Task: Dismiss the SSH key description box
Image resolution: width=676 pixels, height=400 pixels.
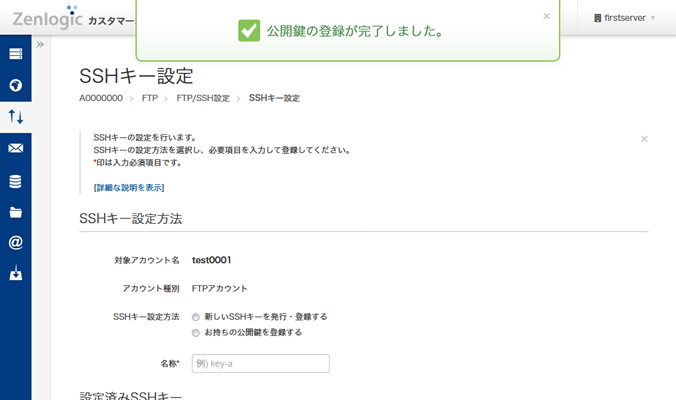Action: [x=644, y=139]
